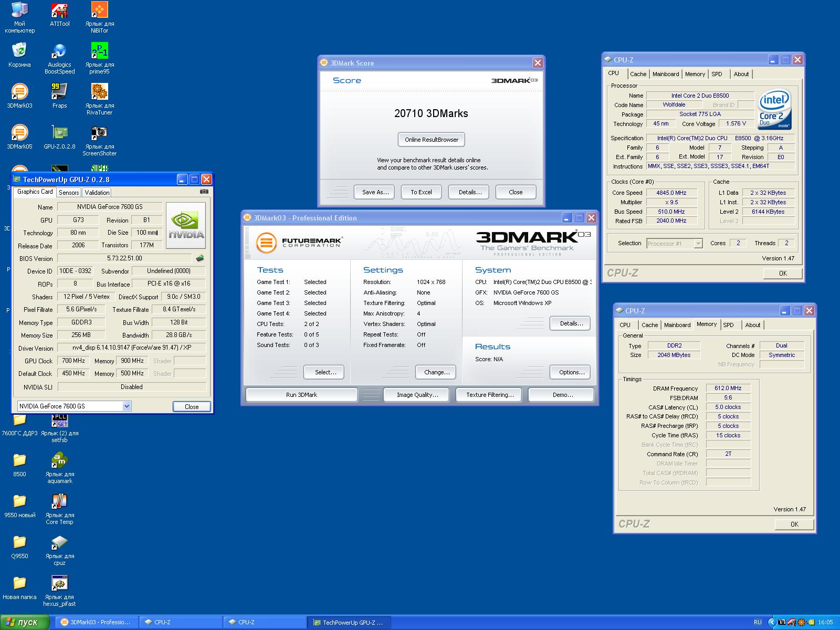Open setfsb shortcut icon
Screen dimensions: 840x630
(x=59, y=428)
